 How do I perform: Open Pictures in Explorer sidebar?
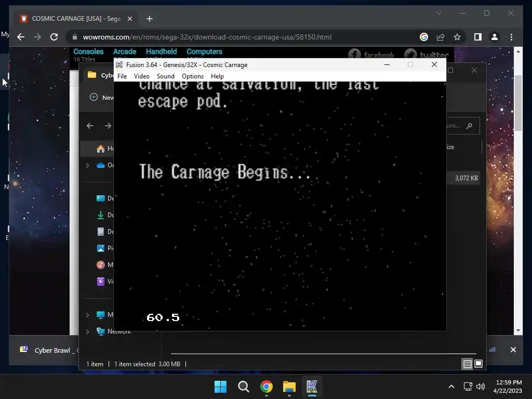104,248
